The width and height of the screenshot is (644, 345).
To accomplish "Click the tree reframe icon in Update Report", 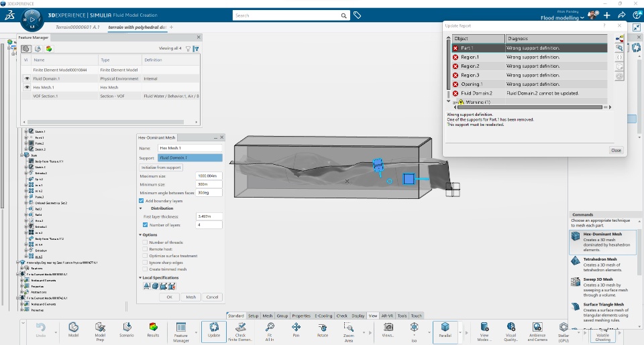I will coord(619,39).
